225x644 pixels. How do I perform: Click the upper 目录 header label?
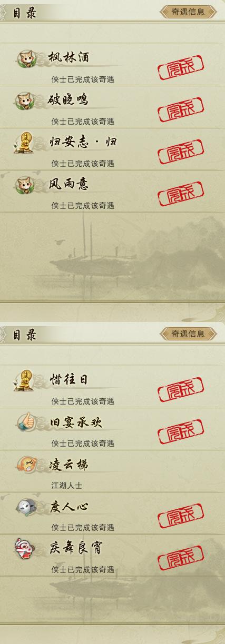tap(25, 13)
